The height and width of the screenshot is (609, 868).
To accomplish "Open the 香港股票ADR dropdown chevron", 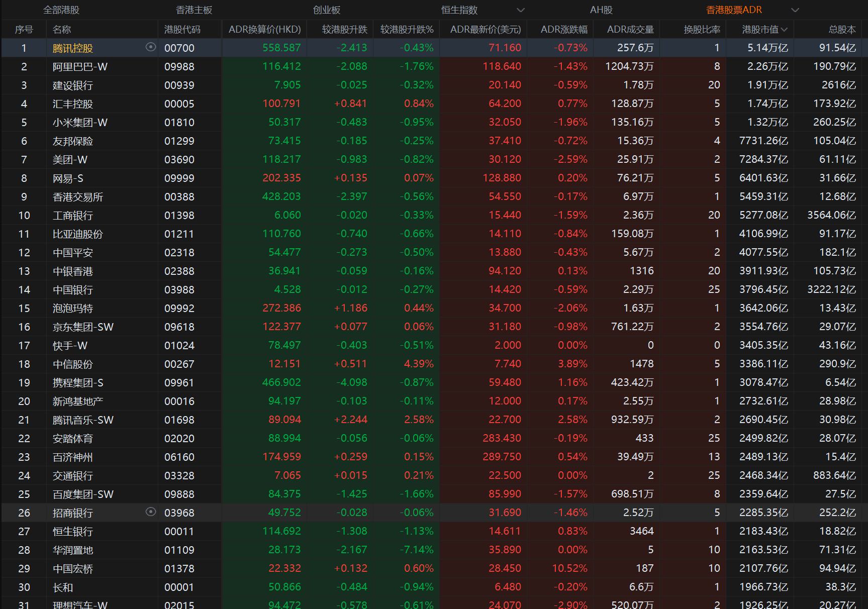I will coord(795,10).
